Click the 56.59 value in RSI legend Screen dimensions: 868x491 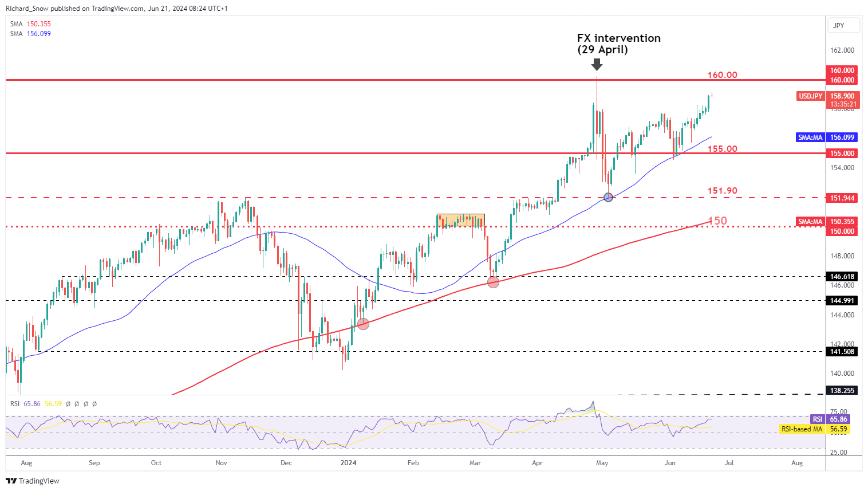[x=53, y=404]
